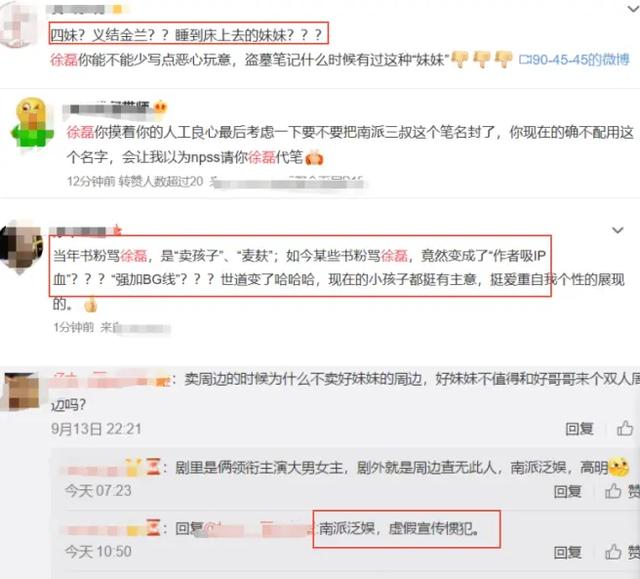640x579 pixels.
Task: Open dropdown chevron on third post
Action: (618, 231)
